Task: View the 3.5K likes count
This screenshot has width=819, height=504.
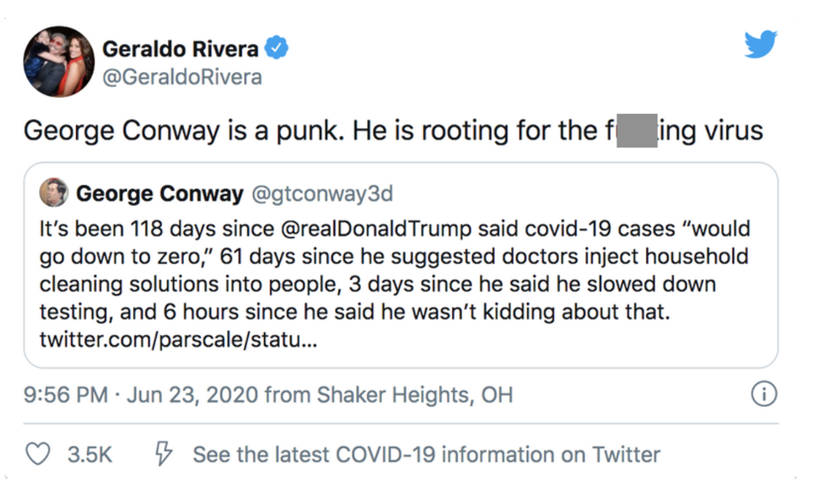Action: click(x=89, y=455)
